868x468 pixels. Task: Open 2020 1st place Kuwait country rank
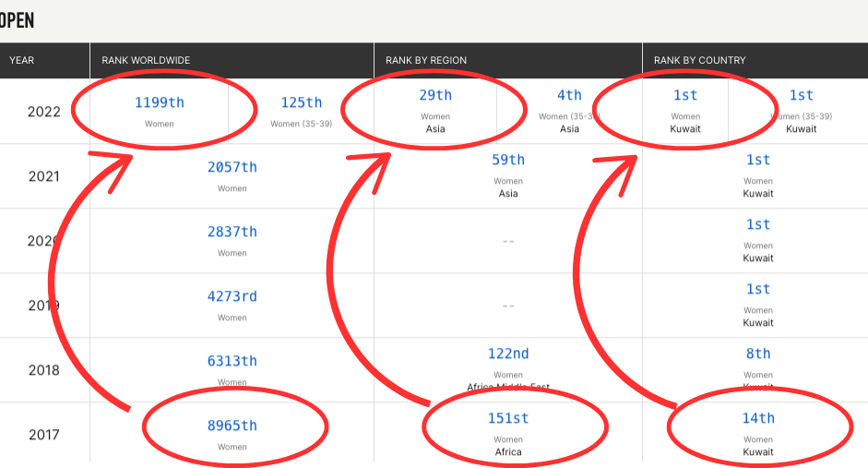coord(758,224)
